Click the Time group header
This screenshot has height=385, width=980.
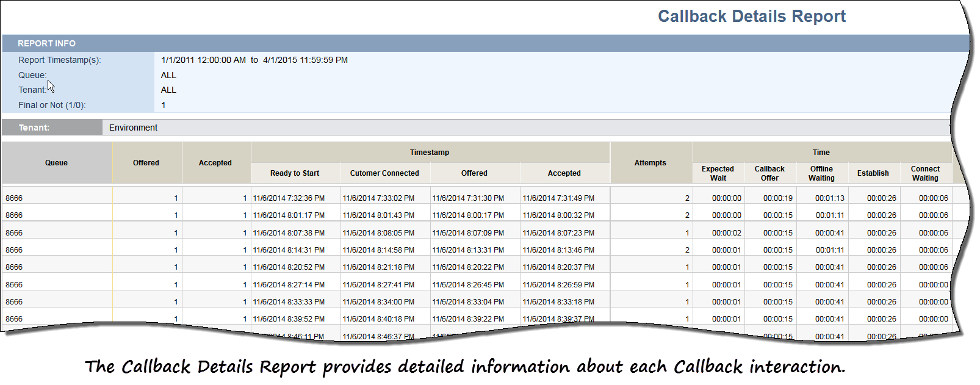pyautogui.click(x=821, y=153)
